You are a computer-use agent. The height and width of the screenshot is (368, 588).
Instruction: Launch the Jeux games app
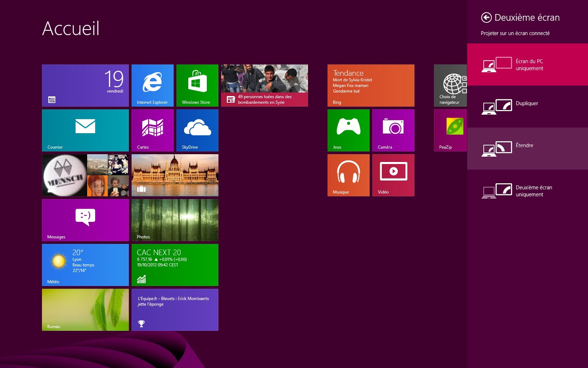coord(348,130)
